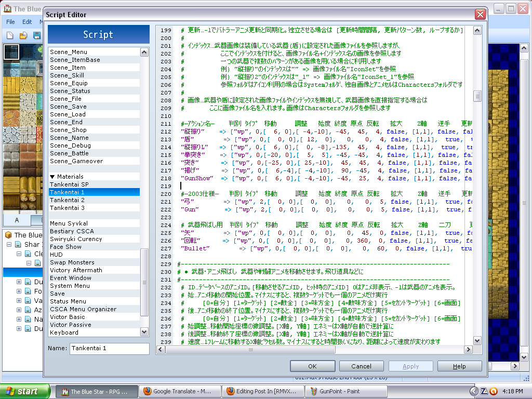
Task: Collapse the Shar map tree node
Action: (10, 244)
